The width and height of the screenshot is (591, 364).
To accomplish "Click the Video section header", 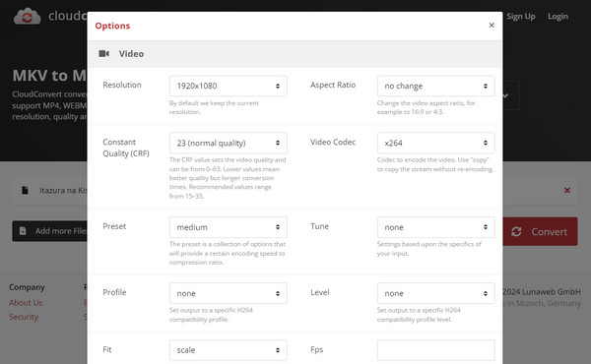I will click(x=295, y=54).
